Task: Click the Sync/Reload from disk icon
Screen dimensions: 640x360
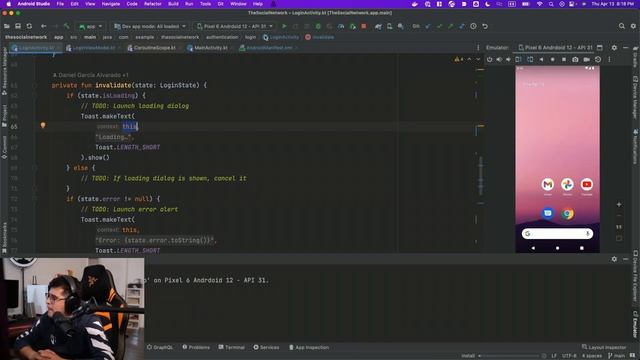Action: 29,26
